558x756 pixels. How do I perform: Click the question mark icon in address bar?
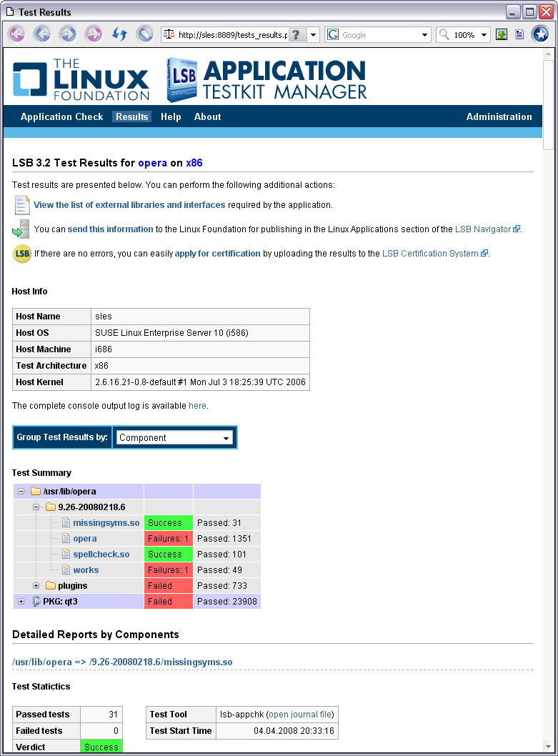point(297,35)
